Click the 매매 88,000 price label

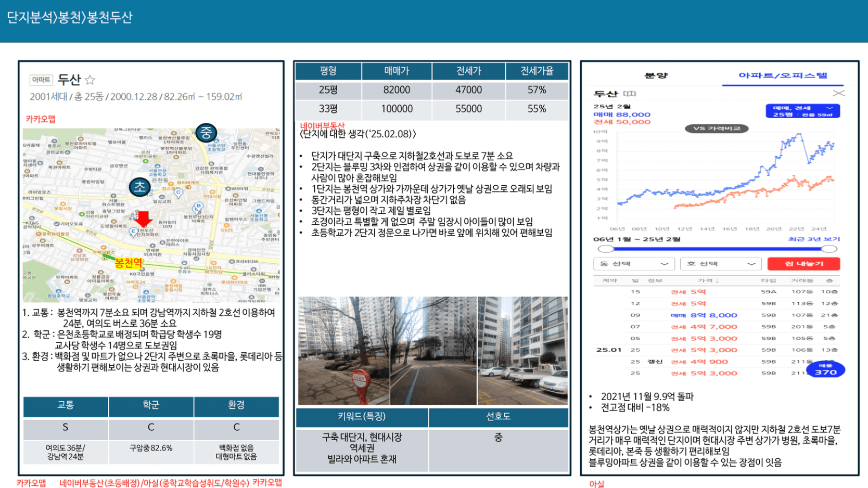(x=622, y=114)
